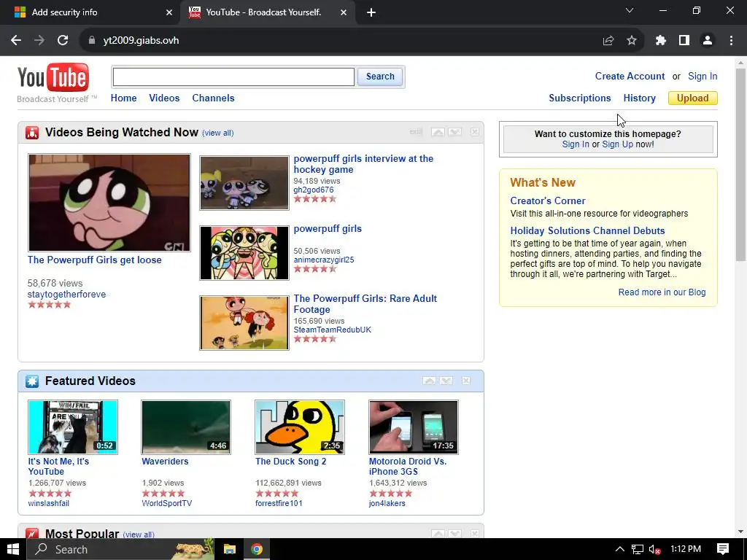Open the tab search chevron in title bar
The height and width of the screenshot is (560, 747).
tap(630, 10)
